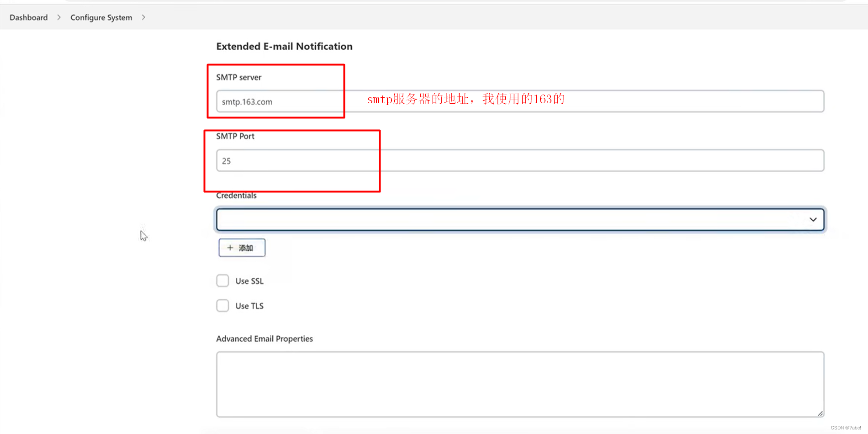The height and width of the screenshot is (434, 868).
Task: Expand the chevron after Dashboard breadcrumb
Action: tap(59, 17)
